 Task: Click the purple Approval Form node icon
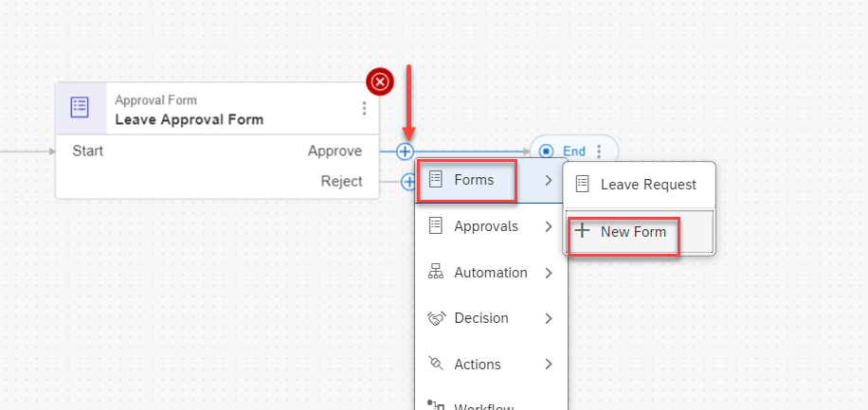coord(81,108)
